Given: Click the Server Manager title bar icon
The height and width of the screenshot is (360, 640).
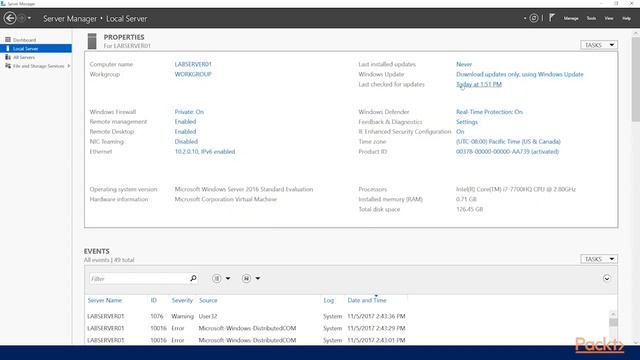Looking at the screenshot, I should coord(3,3).
